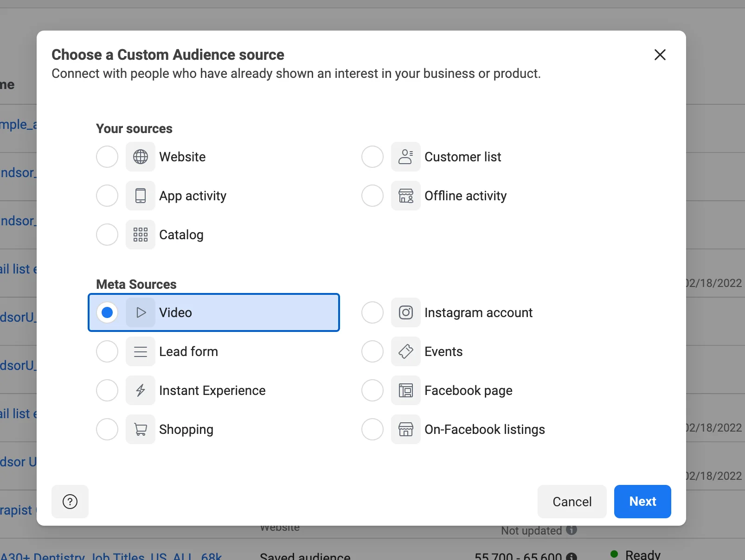The height and width of the screenshot is (560, 745).
Task: Click the App activity phone icon
Action: pos(141,196)
